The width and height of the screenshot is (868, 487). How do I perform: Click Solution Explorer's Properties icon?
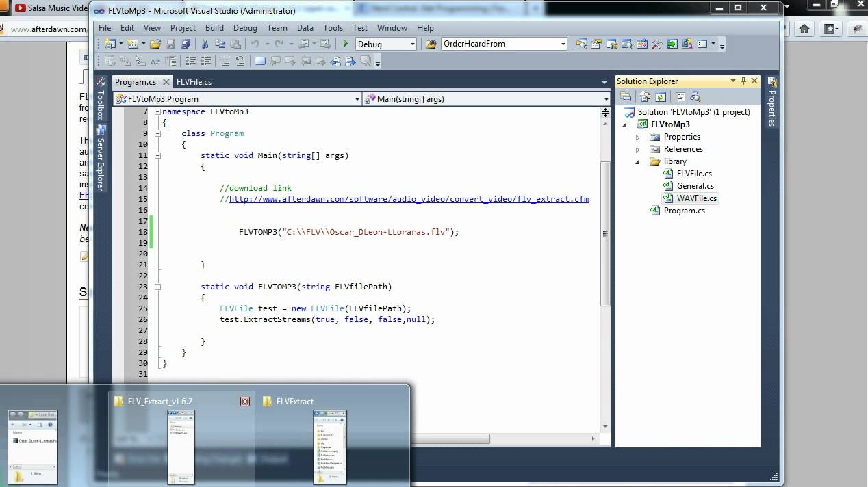click(x=626, y=97)
